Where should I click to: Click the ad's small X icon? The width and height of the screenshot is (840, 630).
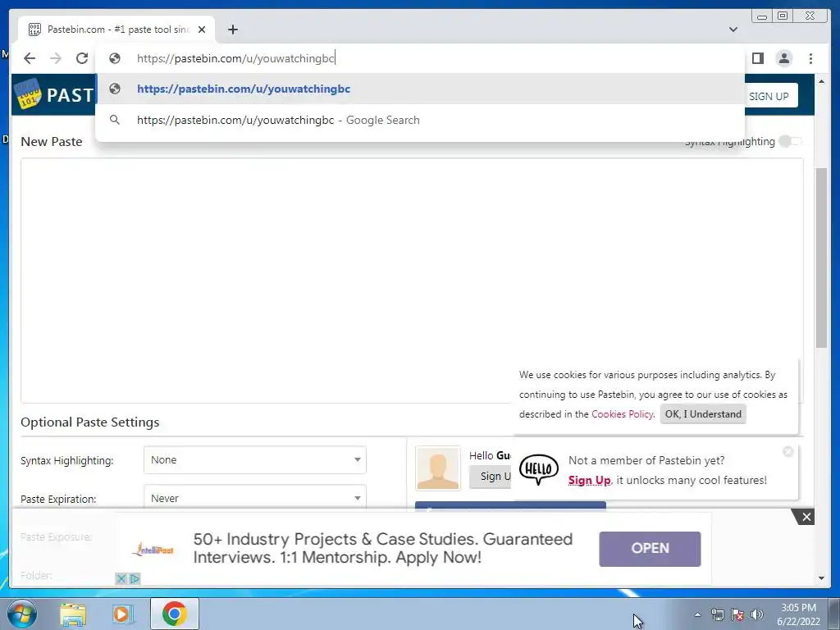[121, 578]
